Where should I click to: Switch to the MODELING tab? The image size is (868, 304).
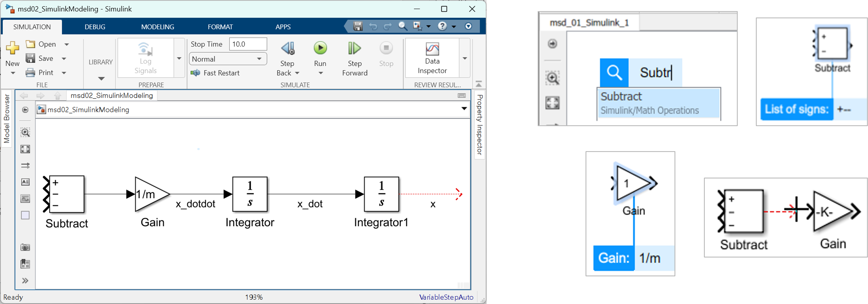(x=157, y=27)
